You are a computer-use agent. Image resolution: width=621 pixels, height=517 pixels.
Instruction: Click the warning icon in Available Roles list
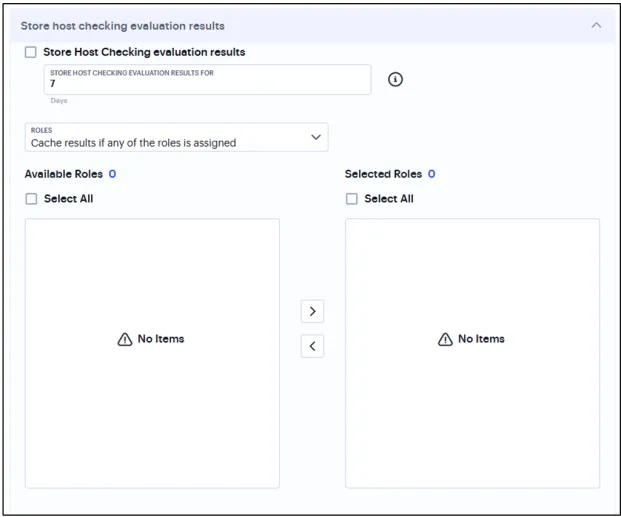(x=125, y=339)
